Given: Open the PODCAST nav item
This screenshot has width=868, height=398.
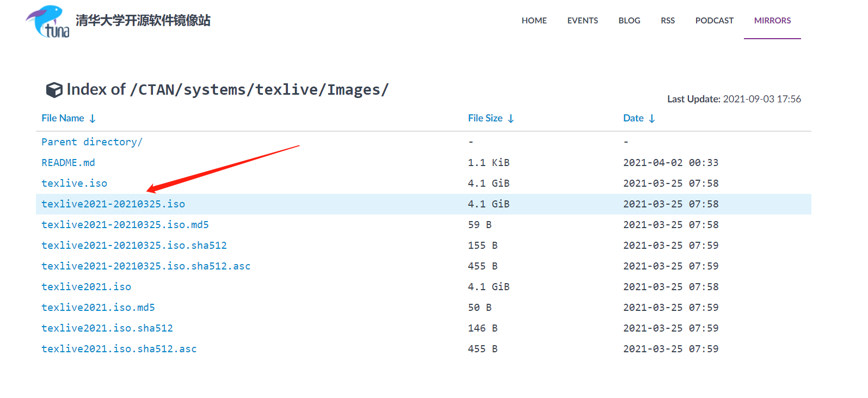Looking at the screenshot, I should 714,21.
